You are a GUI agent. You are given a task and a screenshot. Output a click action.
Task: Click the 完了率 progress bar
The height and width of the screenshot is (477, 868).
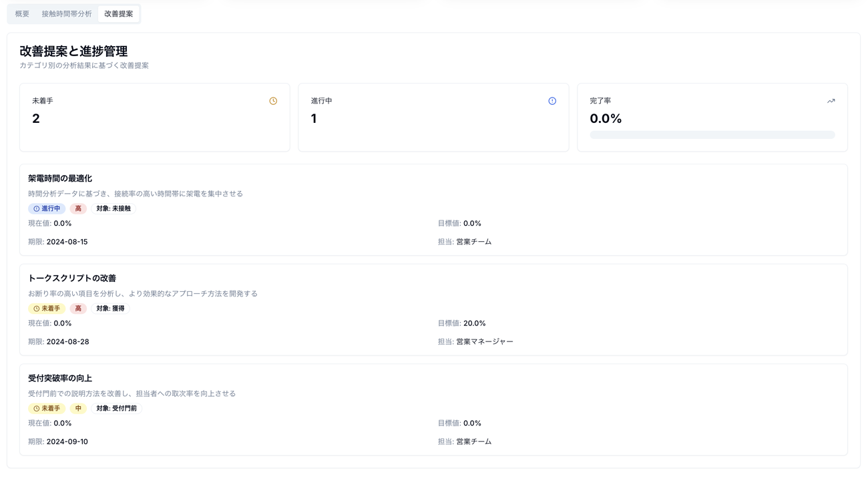[x=712, y=135]
